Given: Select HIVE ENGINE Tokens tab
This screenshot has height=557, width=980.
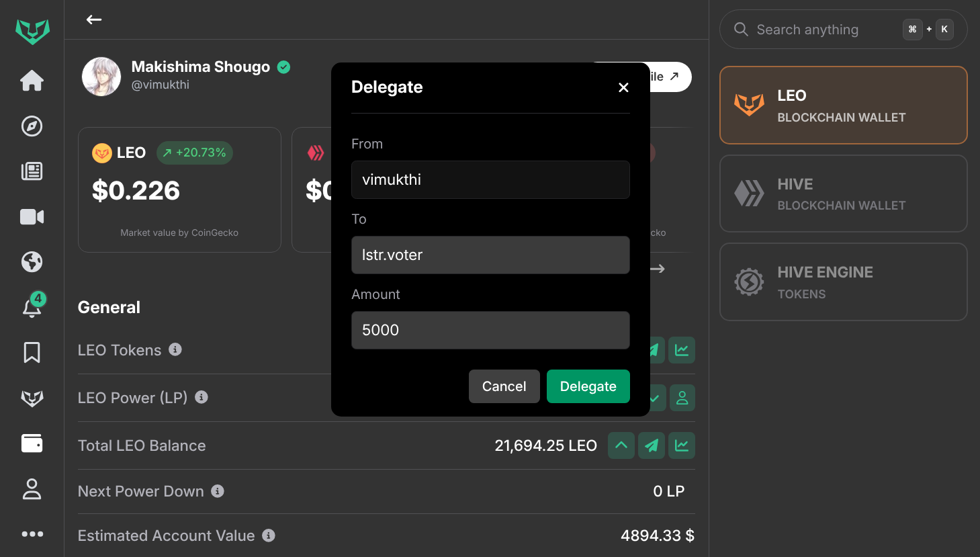Looking at the screenshot, I should (x=844, y=282).
